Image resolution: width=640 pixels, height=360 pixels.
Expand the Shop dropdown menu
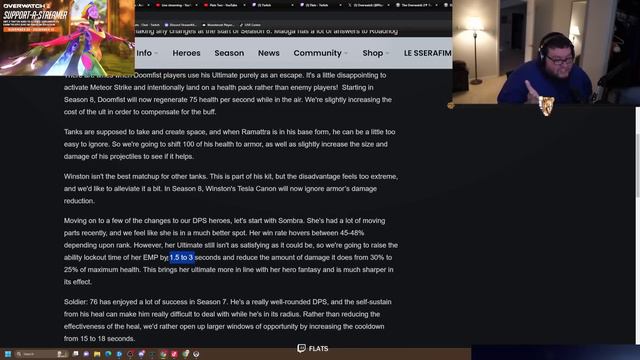(376, 53)
